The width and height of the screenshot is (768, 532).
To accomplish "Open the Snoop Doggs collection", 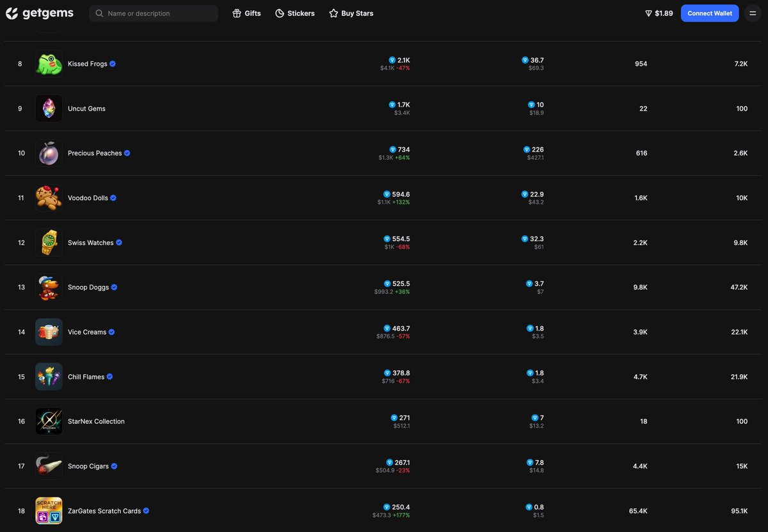I will [x=88, y=288].
